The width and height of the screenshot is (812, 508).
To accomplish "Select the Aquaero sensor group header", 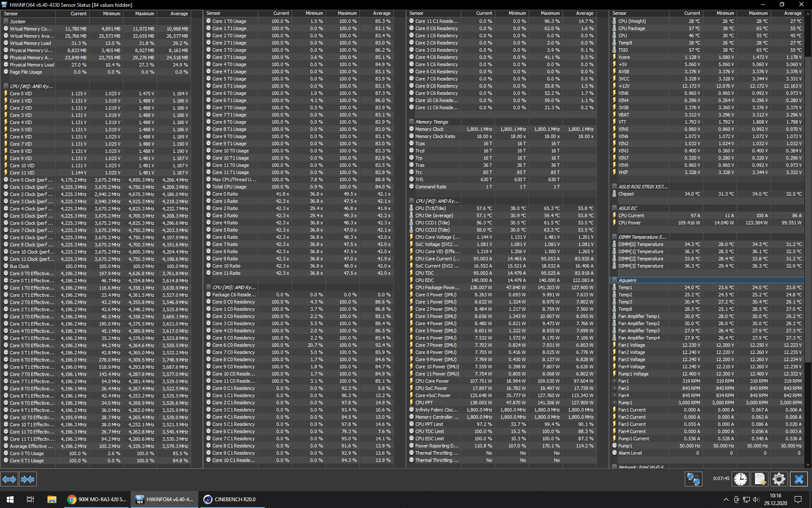I will coord(627,280).
